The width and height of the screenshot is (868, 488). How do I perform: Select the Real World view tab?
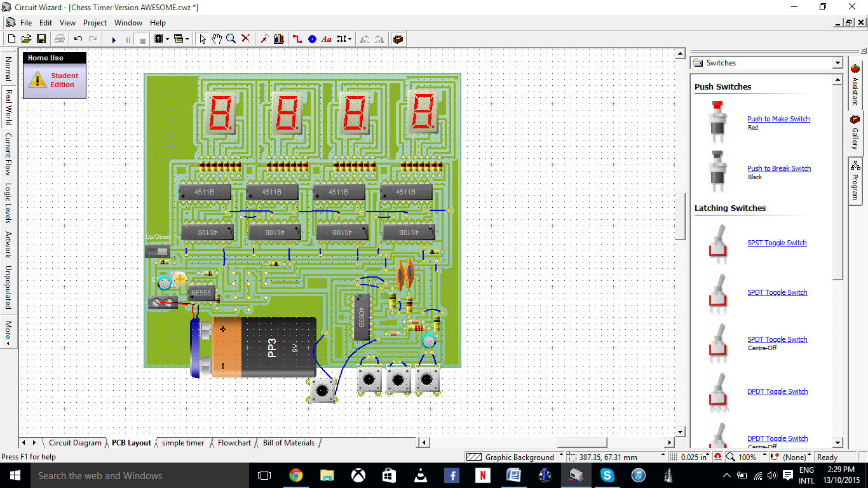[8, 107]
